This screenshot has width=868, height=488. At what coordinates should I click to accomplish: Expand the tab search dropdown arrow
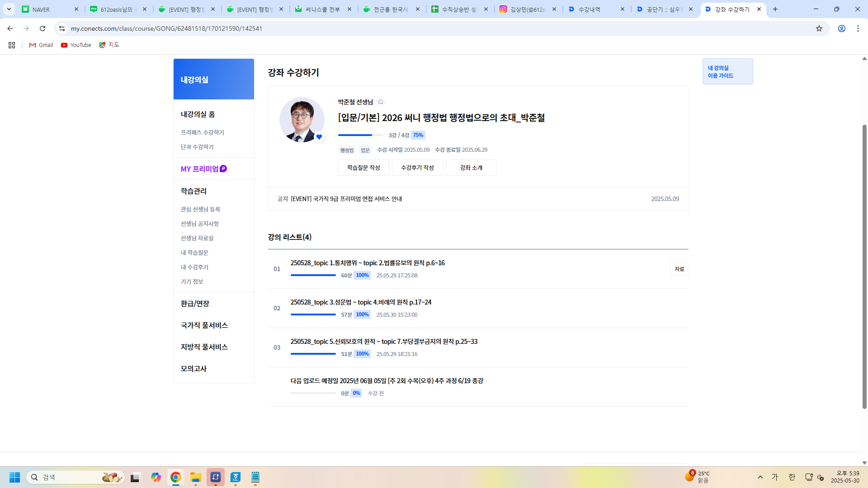(9, 9)
